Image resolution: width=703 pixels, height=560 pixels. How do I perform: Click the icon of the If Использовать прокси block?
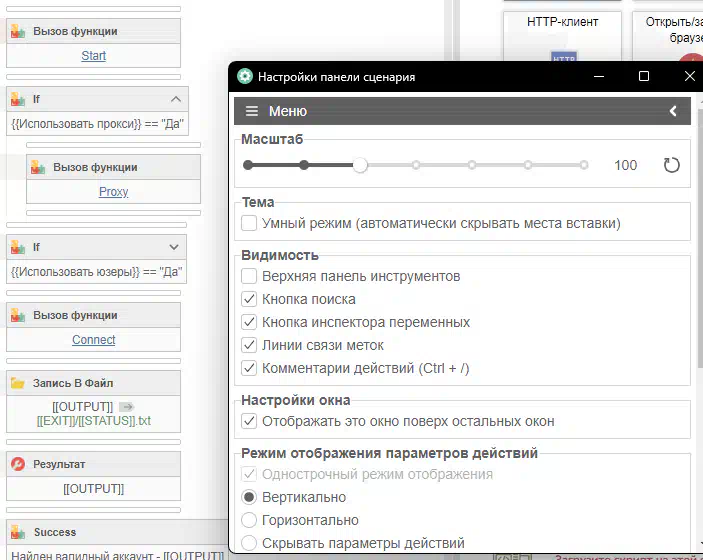tap(18, 99)
